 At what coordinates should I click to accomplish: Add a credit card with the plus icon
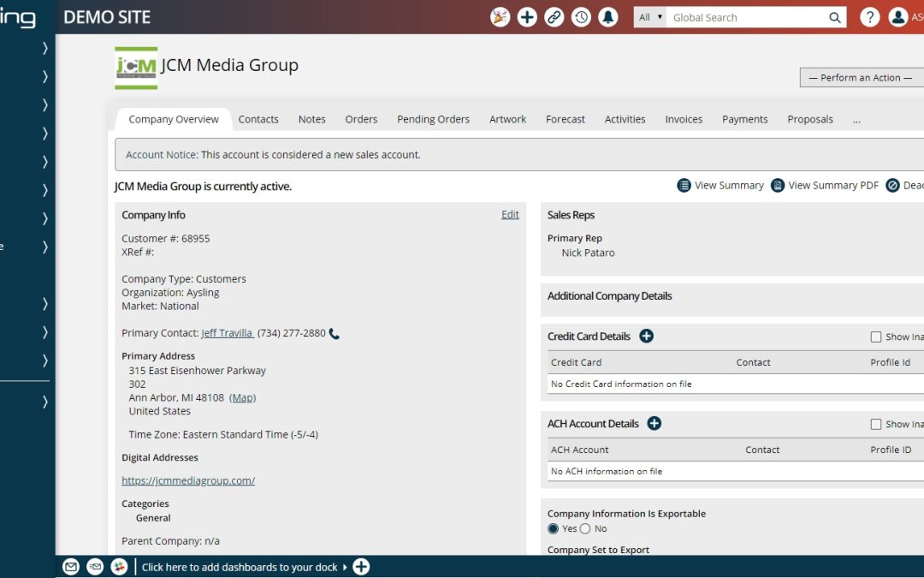click(647, 337)
